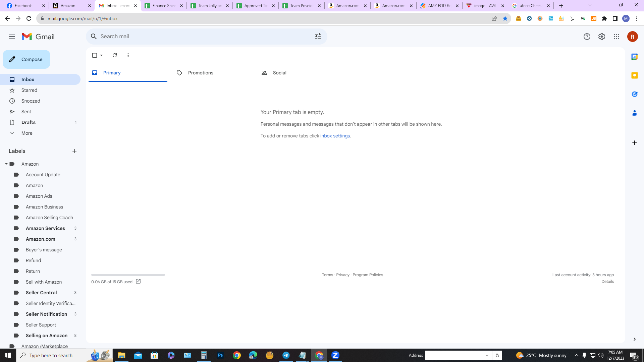Reload the page in Chrome
This screenshot has width=644, height=362.
[x=29, y=18]
